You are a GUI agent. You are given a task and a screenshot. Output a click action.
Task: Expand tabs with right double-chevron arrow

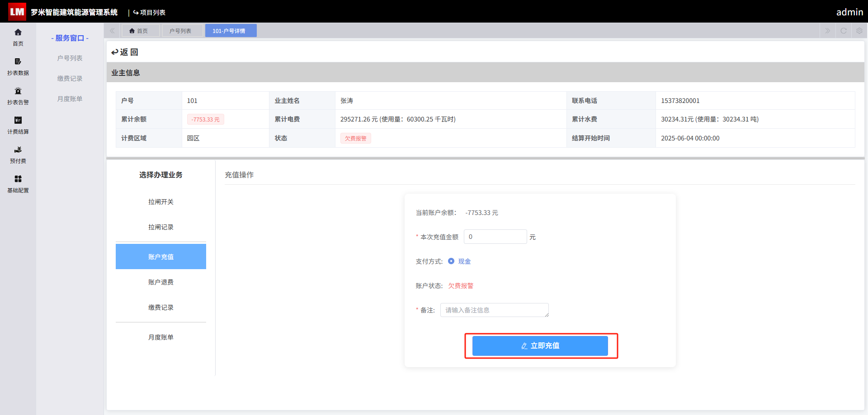tap(828, 31)
